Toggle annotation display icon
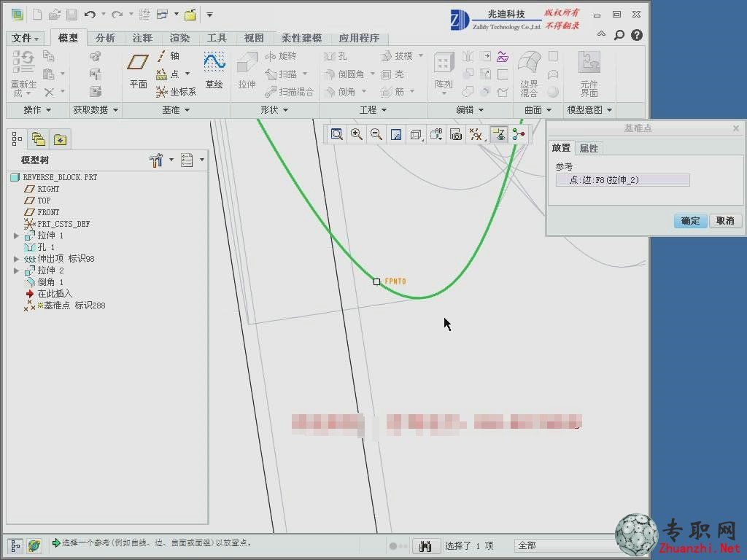 pos(499,134)
